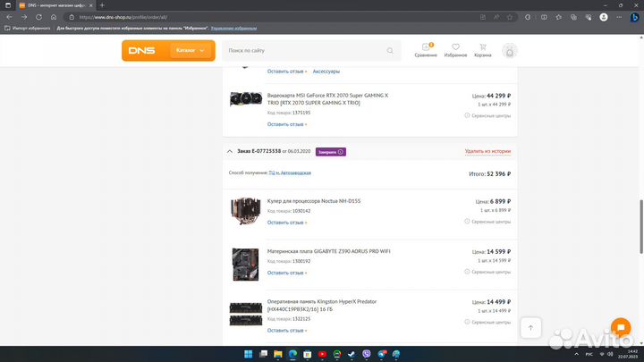Open the Сравнение comparison icon
Screen dimensions: 644x362
[426, 50]
